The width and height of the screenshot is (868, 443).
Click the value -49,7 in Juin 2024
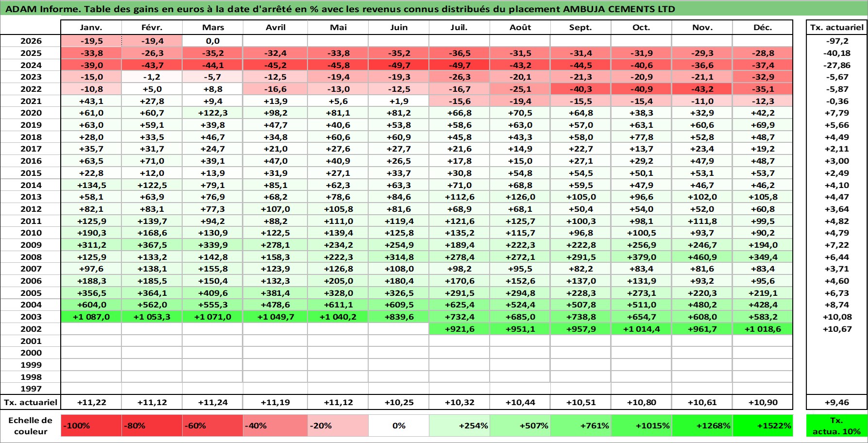tap(399, 65)
